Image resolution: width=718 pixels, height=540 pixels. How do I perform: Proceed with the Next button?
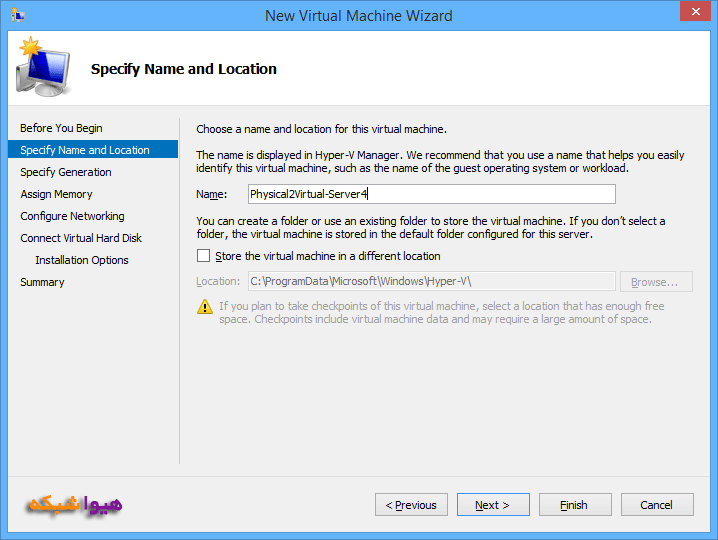pos(493,505)
